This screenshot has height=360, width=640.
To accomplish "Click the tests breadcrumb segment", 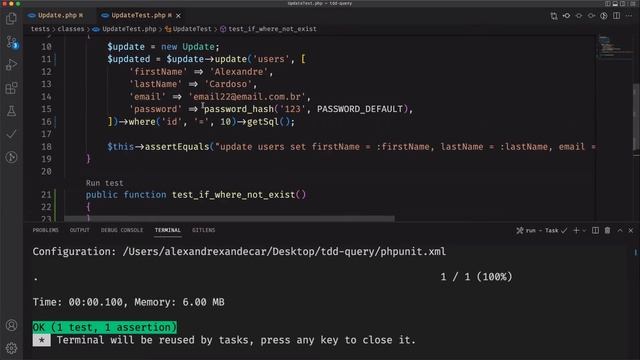I will [40, 29].
